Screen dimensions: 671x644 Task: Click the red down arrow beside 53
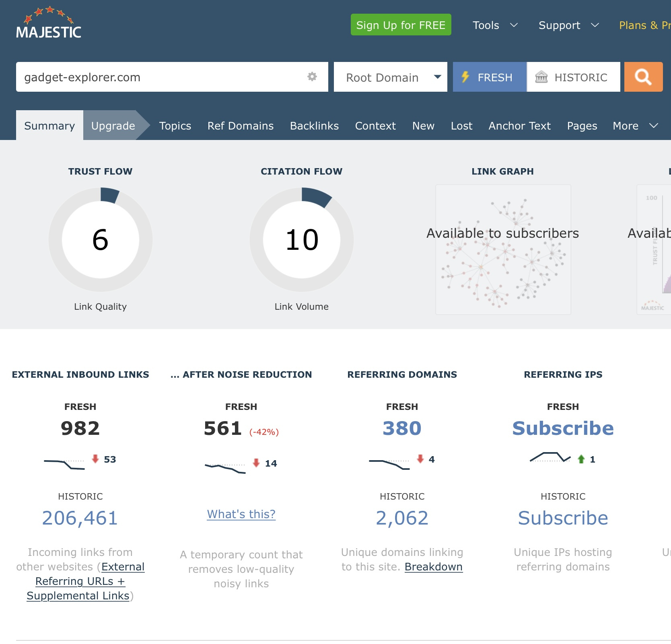coord(95,459)
